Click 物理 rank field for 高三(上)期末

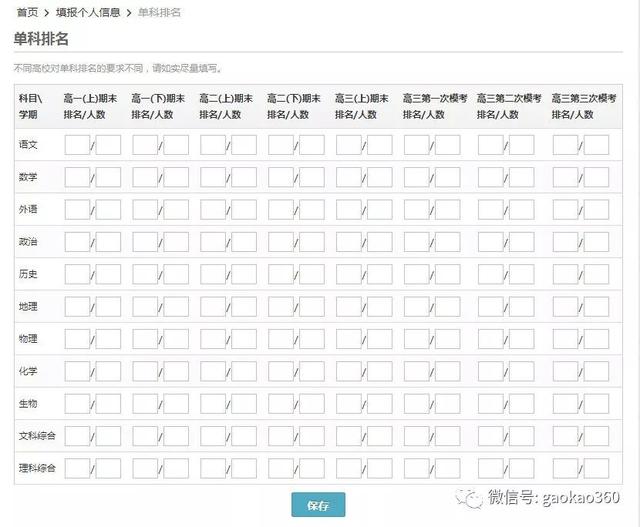[x=349, y=339]
